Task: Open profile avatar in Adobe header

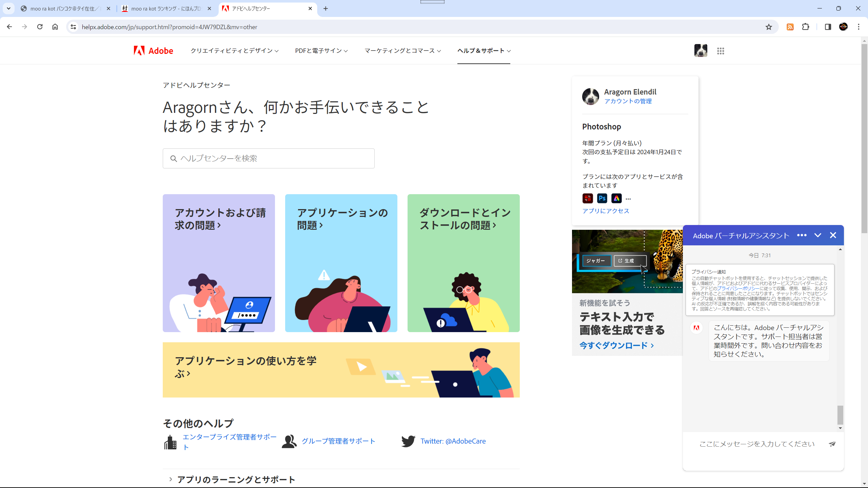Action: pyautogui.click(x=701, y=50)
